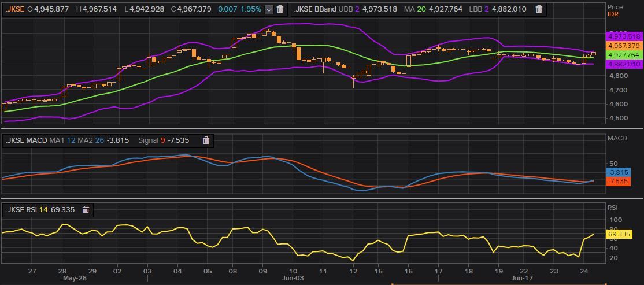Click the orange 4,967.379 price axis tag
Image resolution: width=644 pixels, height=285 pixels.
tap(624, 46)
